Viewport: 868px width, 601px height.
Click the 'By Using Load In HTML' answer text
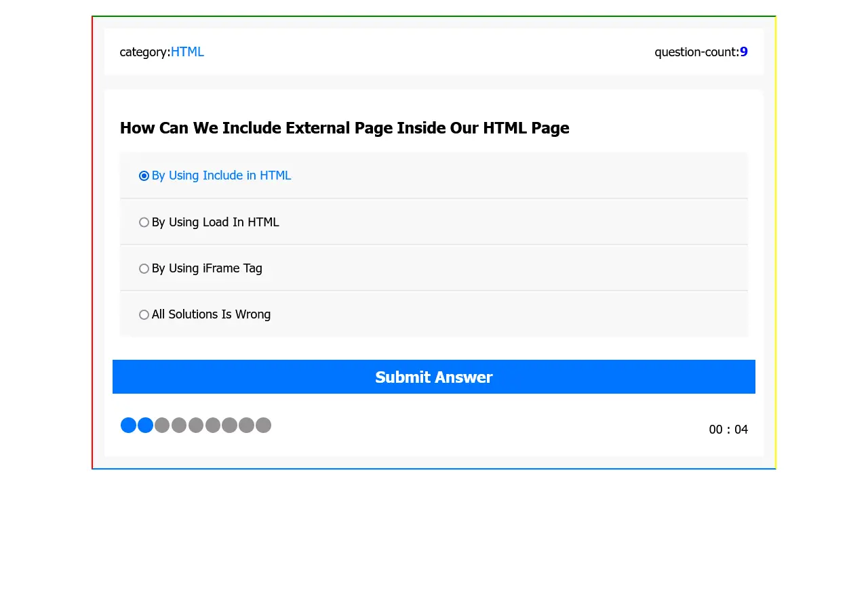point(215,222)
